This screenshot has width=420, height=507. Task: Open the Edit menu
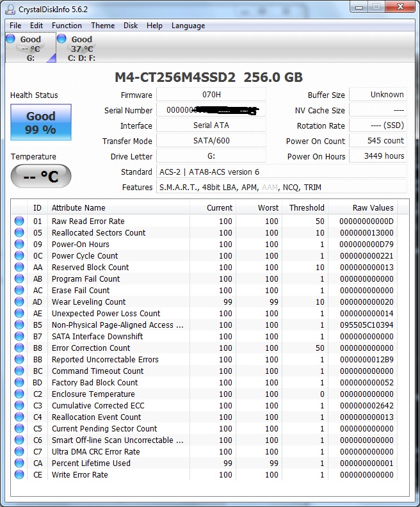pyautogui.click(x=36, y=26)
